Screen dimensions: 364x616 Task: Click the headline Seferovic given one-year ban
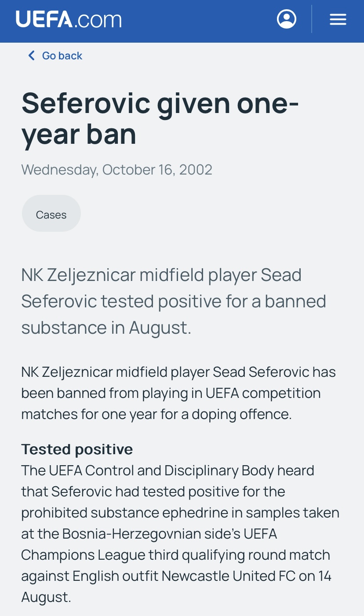pyautogui.click(x=160, y=118)
